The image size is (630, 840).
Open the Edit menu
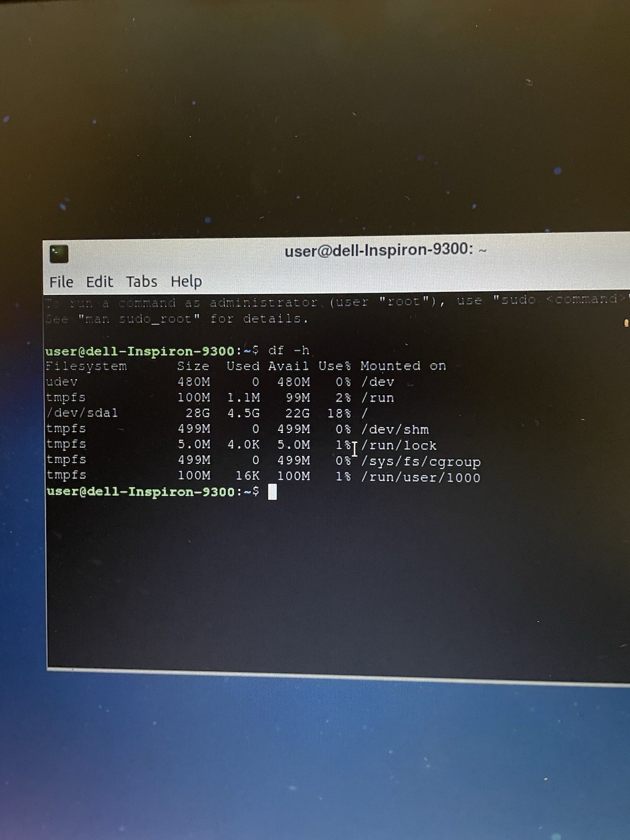pos(99,282)
